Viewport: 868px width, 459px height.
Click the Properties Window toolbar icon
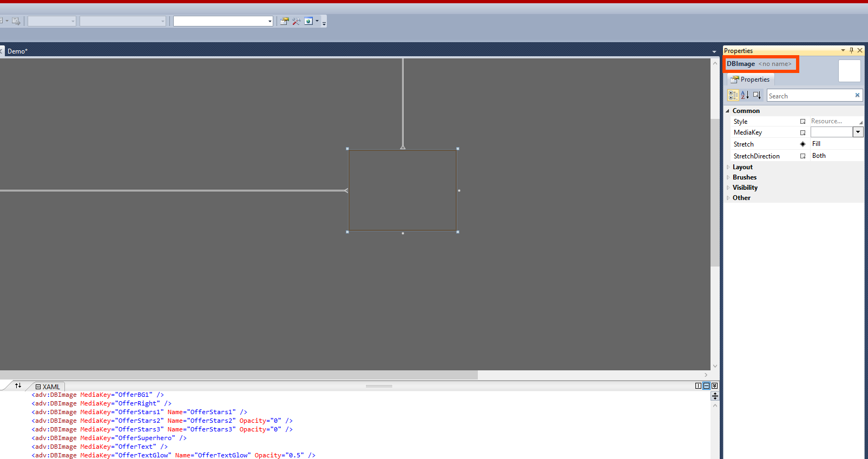click(284, 21)
